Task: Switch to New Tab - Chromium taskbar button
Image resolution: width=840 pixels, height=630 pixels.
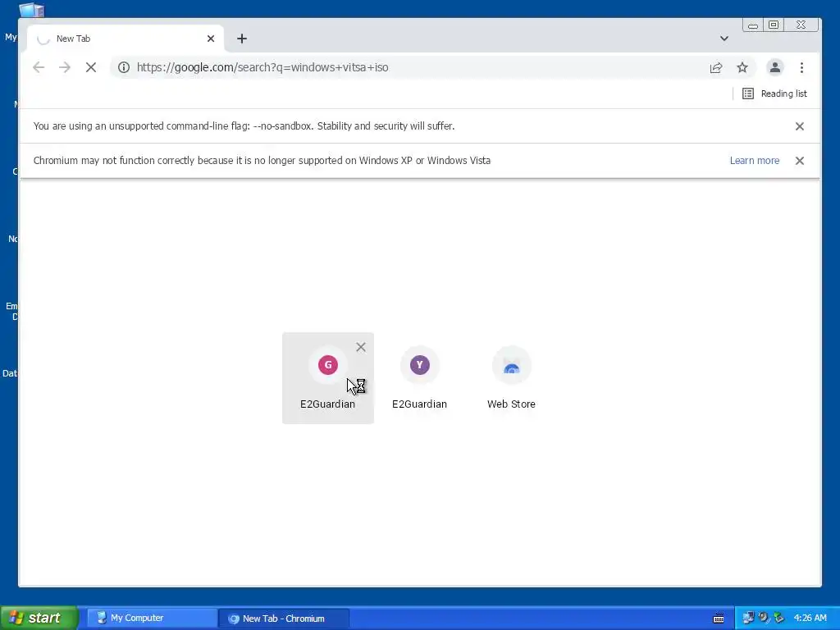Action: [x=283, y=619]
